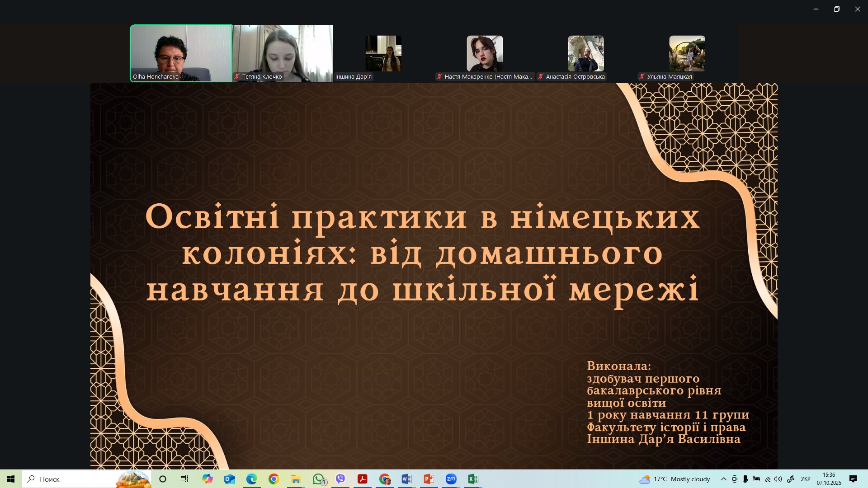Expand the hidden system tray icons
Viewport: 868px width, 488px height.
click(x=723, y=479)
